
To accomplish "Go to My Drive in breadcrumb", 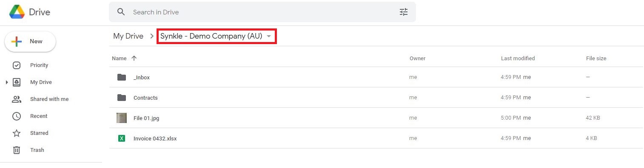I will [128, 36].
